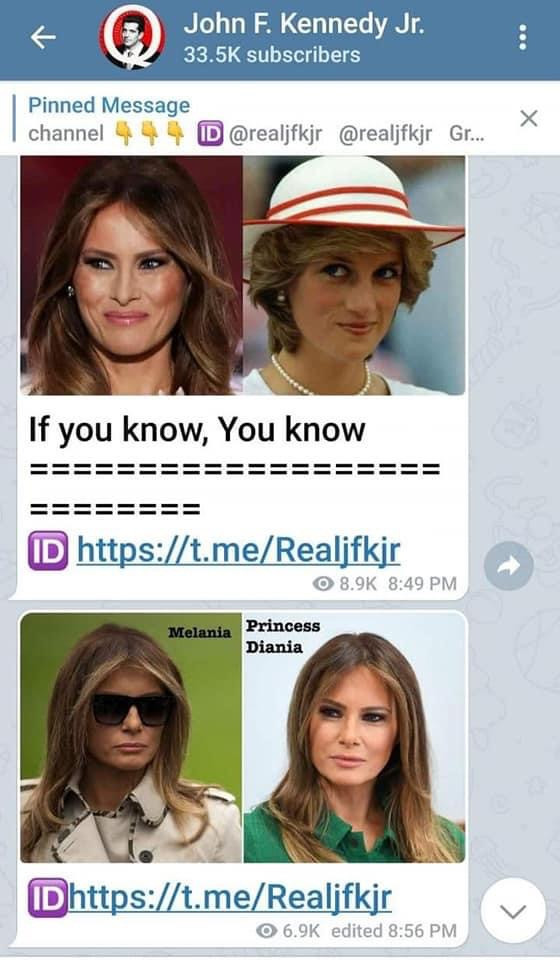Viewport: 560px width, 960px height.
Task: Tap the John F. Kennedy Jr. channel title
Action: 304,24
